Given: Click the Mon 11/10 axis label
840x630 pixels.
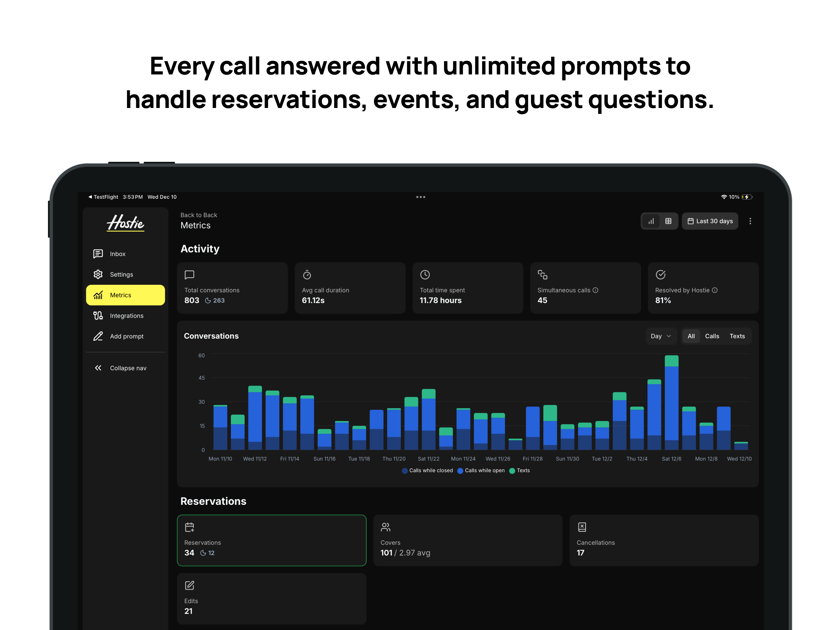Looking at the screenshot, I should [220, 459].
